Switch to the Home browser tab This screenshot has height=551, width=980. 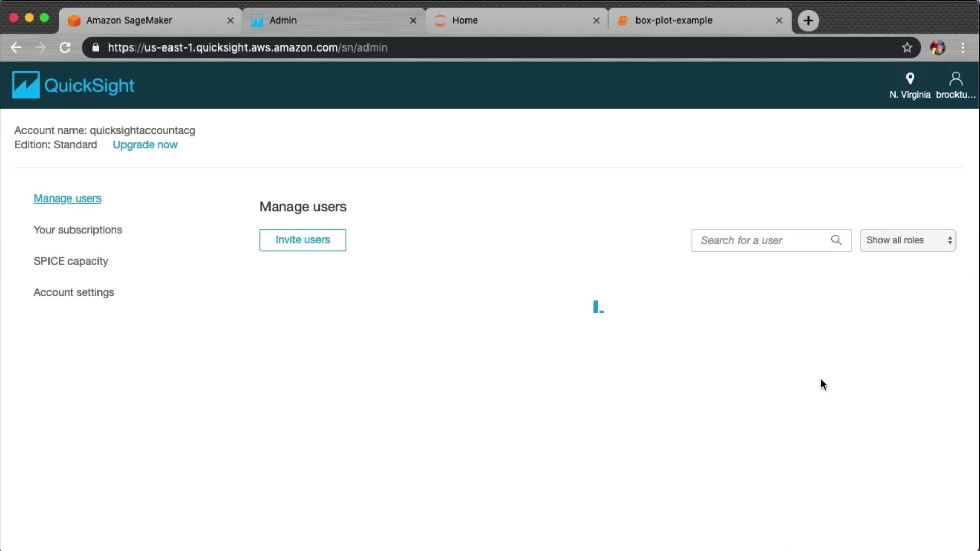(464, 20)
